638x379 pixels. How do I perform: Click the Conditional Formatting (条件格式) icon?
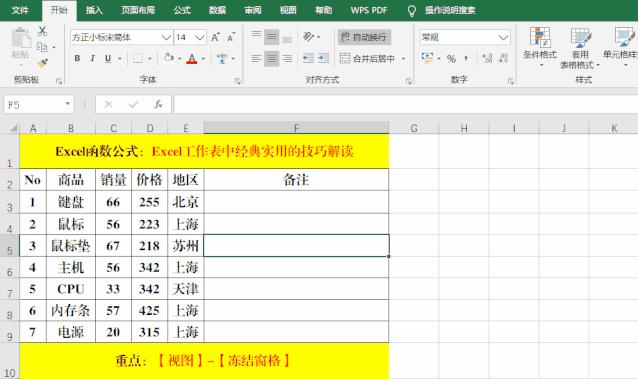pos(540,37)
